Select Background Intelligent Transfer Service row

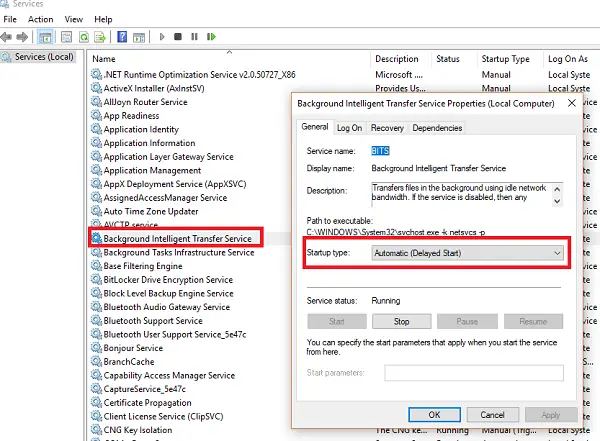tap(177, 239)
